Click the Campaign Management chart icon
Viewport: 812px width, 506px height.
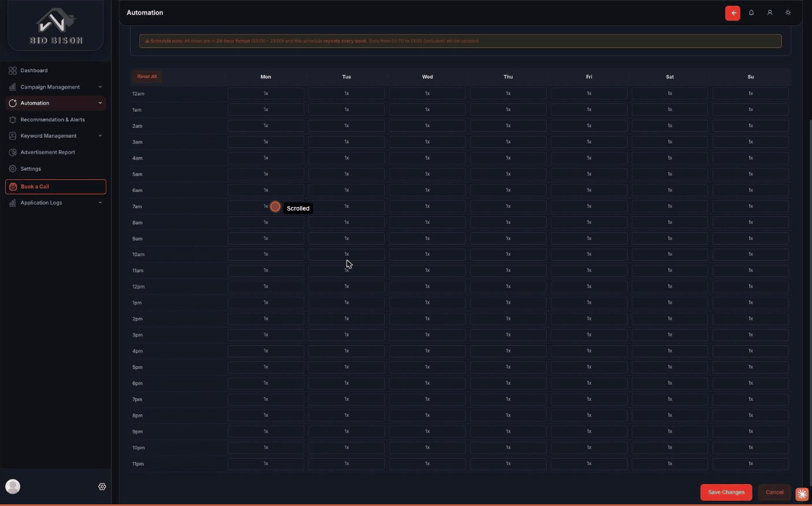[x=13, y=87]
